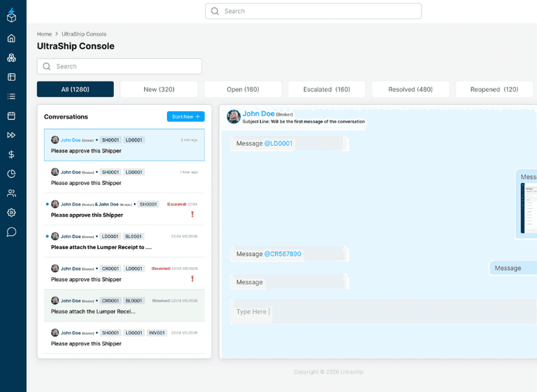
Task: Show the Resolved (480) tab
Action: 411,89
